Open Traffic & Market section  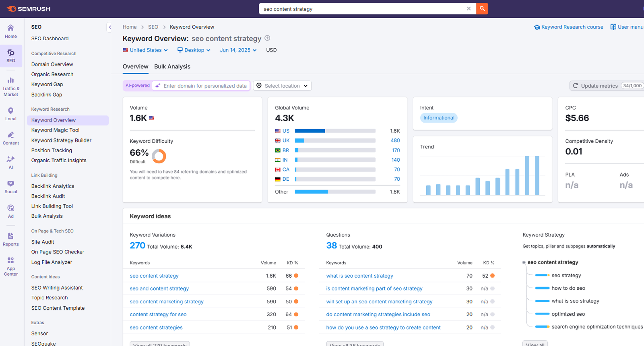point(11,86)
